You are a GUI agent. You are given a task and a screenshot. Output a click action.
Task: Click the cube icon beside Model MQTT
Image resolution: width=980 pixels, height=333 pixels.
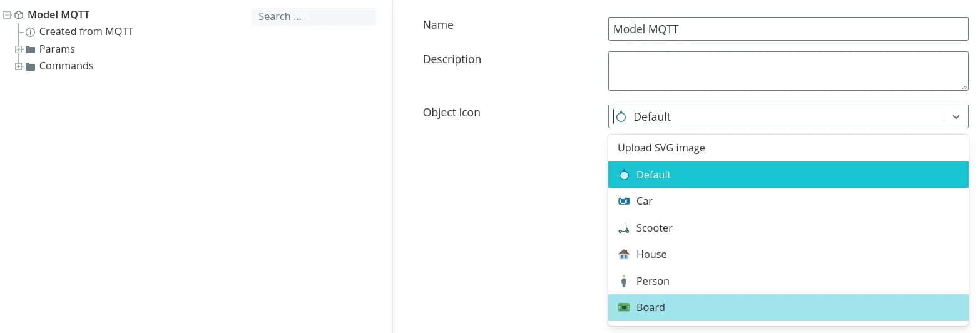click(19, 15)
